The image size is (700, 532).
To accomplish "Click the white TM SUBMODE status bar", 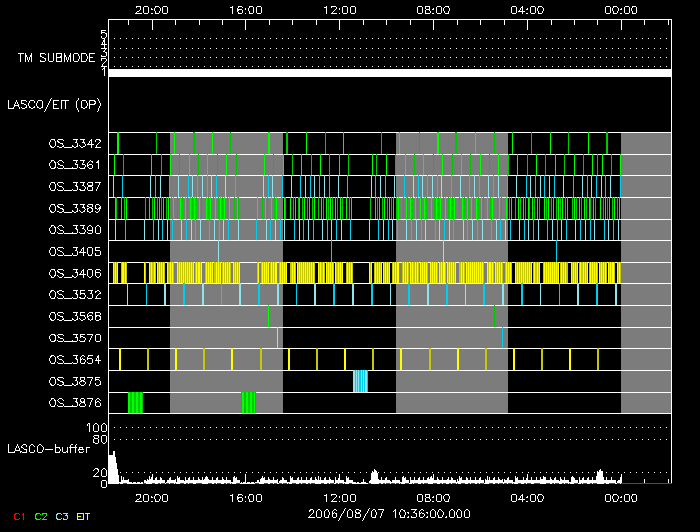I will point(389,73).
